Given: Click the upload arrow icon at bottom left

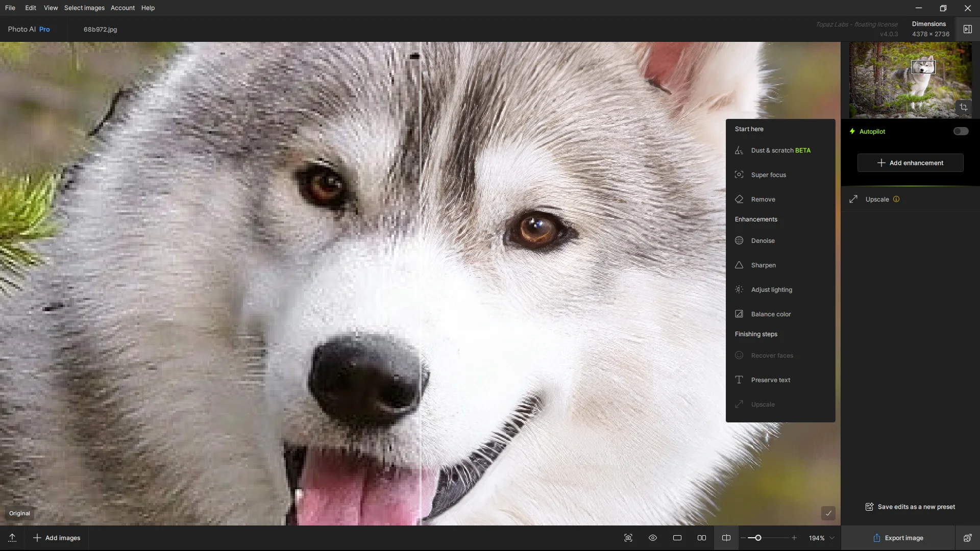Looking at the screenshot, I should tap(12, 538).
